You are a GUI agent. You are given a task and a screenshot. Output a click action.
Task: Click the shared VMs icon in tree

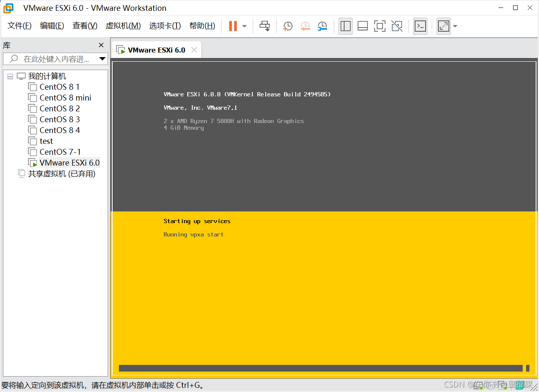[x=21, y=173]
